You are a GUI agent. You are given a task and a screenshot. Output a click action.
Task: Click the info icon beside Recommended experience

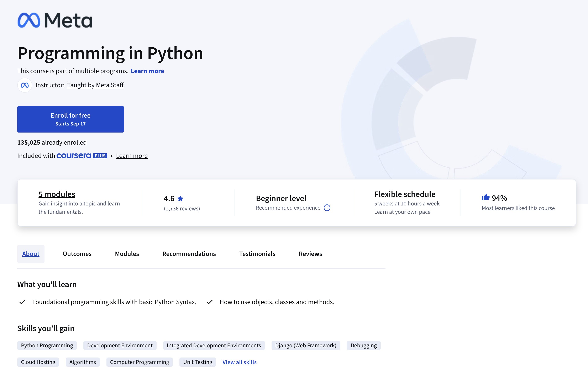(327, 208)
